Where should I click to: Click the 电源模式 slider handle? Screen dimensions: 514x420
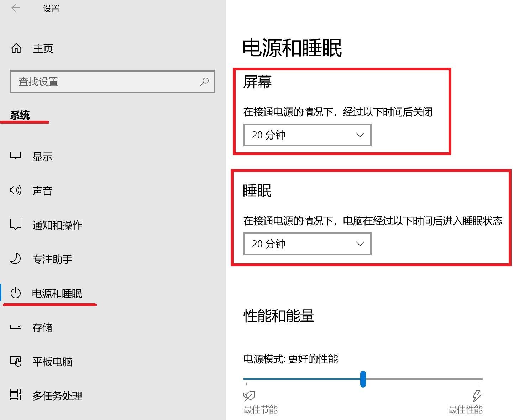point(363,379)
